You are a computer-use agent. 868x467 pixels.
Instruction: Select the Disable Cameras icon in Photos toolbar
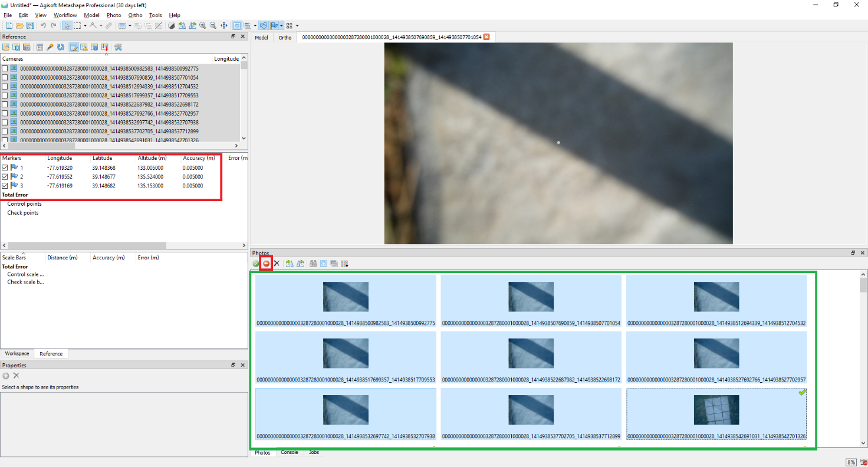266,264
